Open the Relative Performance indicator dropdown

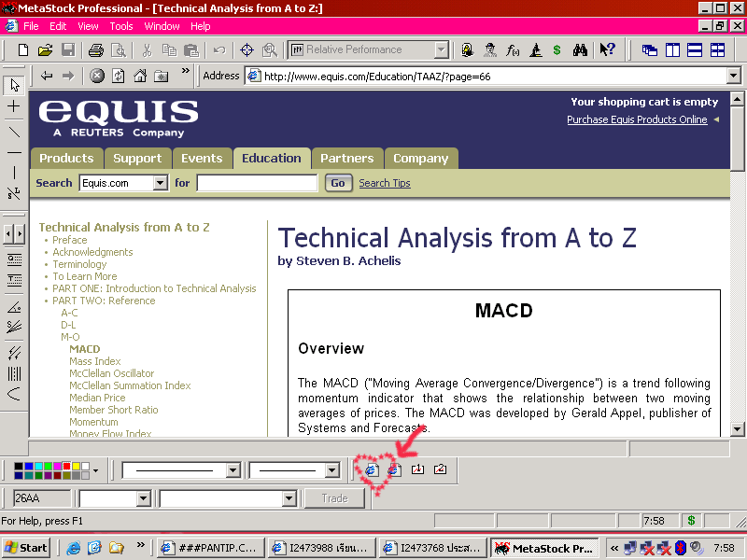pyautogui.click(x=441, y=49)
